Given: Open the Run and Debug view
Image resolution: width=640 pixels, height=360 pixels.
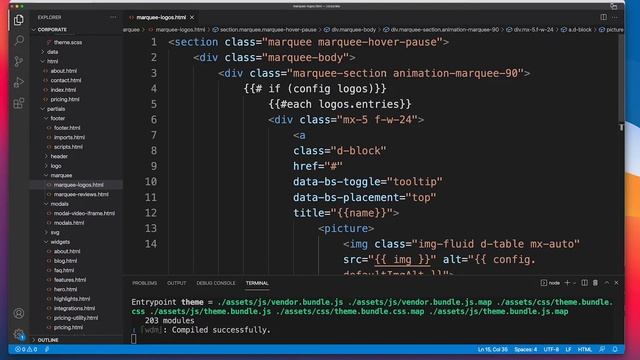Looking at the screenshot, I should point(19,82).
